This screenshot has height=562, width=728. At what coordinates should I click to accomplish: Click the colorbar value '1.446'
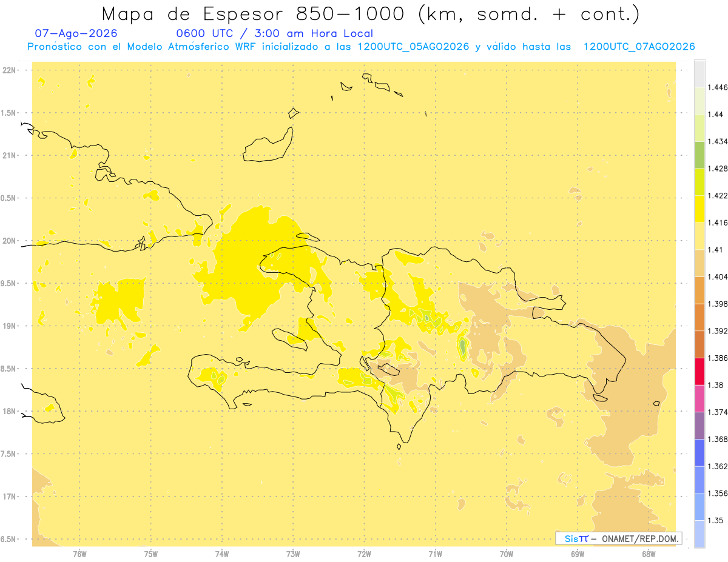click(717, 87)
